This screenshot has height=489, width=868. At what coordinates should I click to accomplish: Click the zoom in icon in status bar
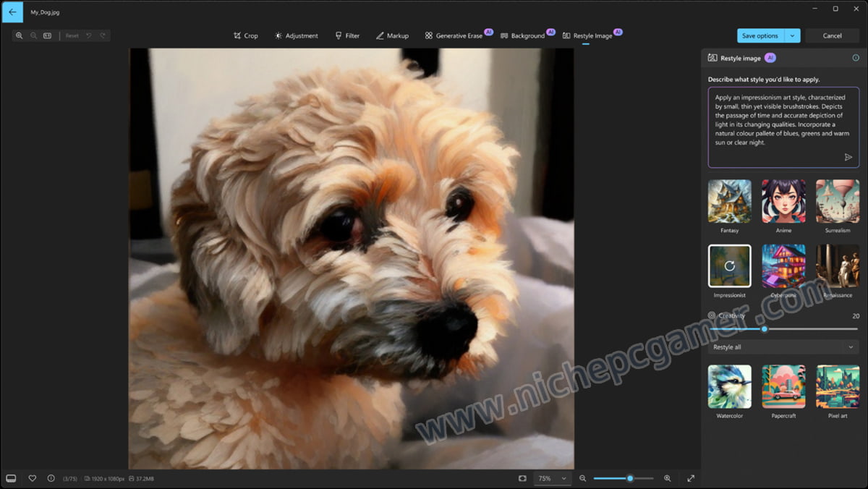667,478
